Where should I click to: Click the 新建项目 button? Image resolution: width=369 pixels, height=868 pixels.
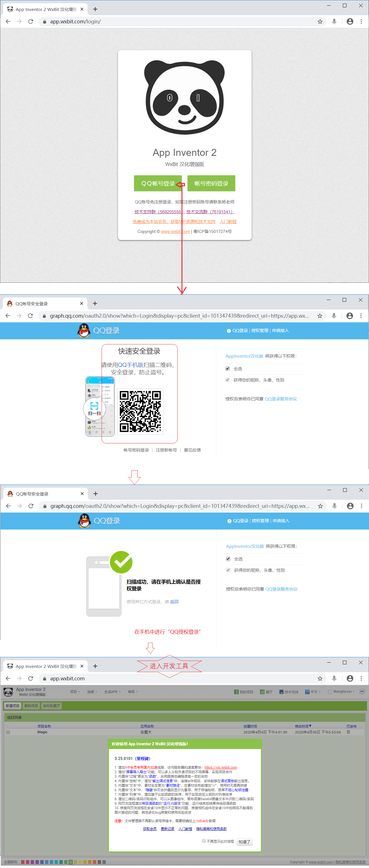pyautogui.click(x=12, y=706)
